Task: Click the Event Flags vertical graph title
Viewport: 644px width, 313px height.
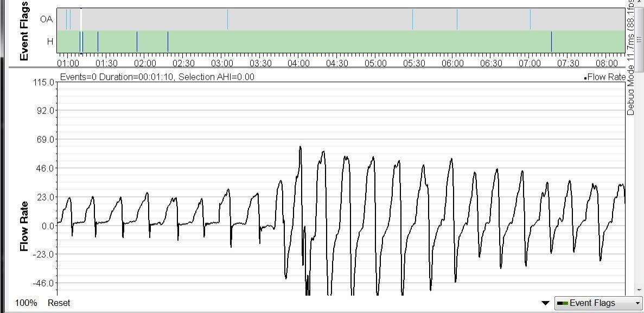Action: (24, 30)
